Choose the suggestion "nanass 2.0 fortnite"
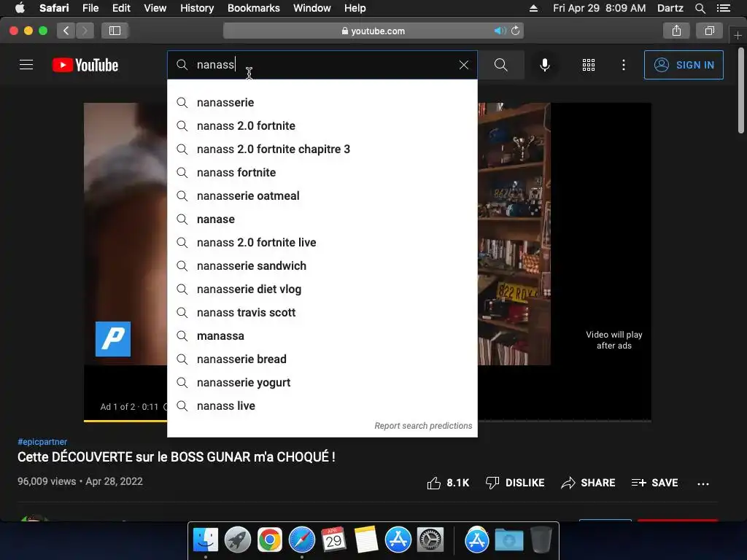 (322, 125)
